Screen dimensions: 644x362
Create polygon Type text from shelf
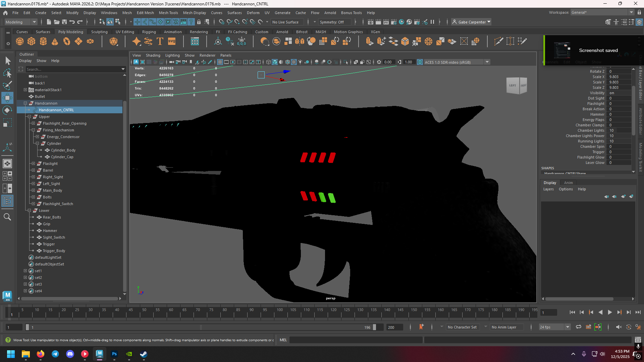point(160,41)
